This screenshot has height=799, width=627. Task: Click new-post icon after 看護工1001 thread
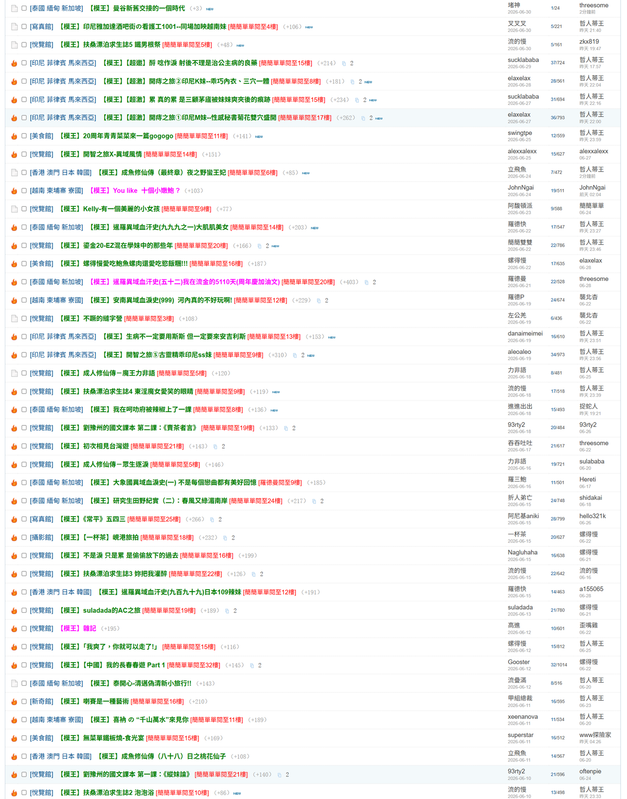pos(309,27)
